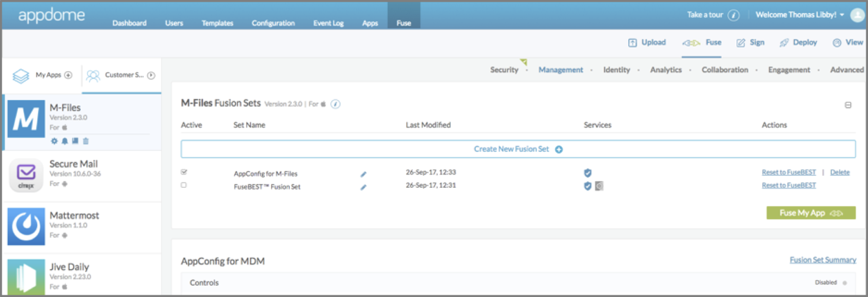
Task: Click FuseBEST Fusion Set shield service icon
Action: click(588, 186)
